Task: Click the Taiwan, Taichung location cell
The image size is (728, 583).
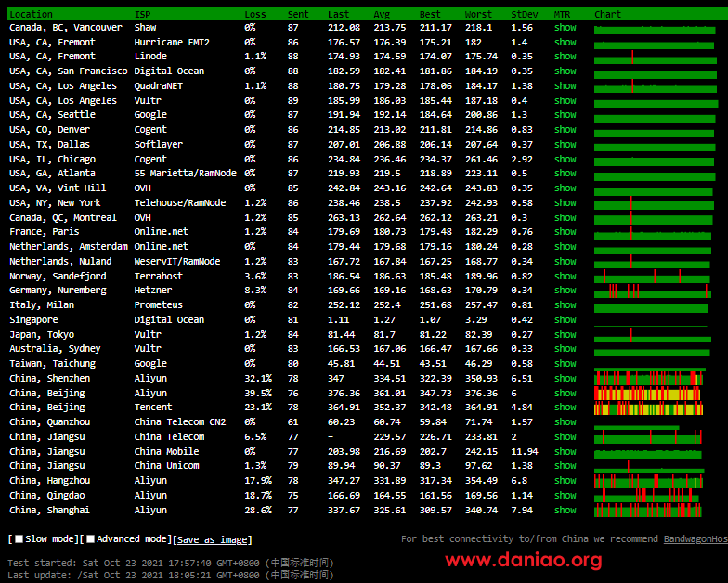Action: (52, 364)
